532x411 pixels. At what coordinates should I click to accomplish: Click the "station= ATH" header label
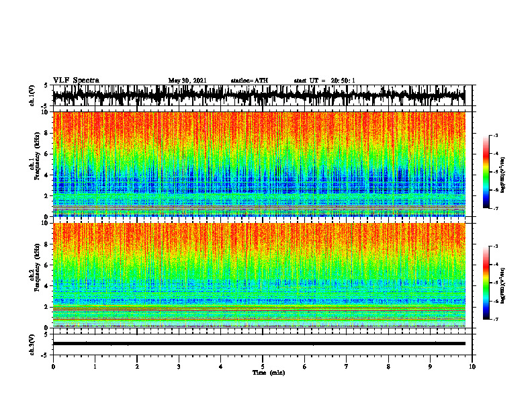pos(249,81)
